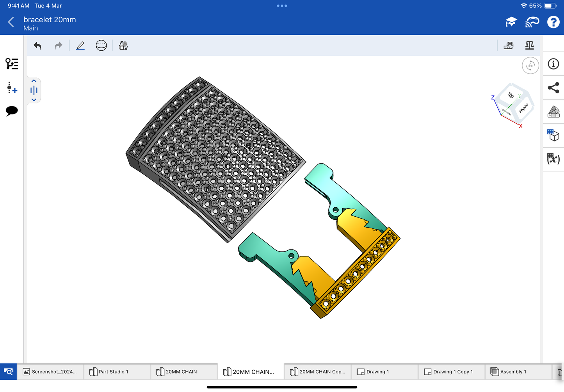Go back using the back arrow
This screenshot has height=392, width=564.
11,22
